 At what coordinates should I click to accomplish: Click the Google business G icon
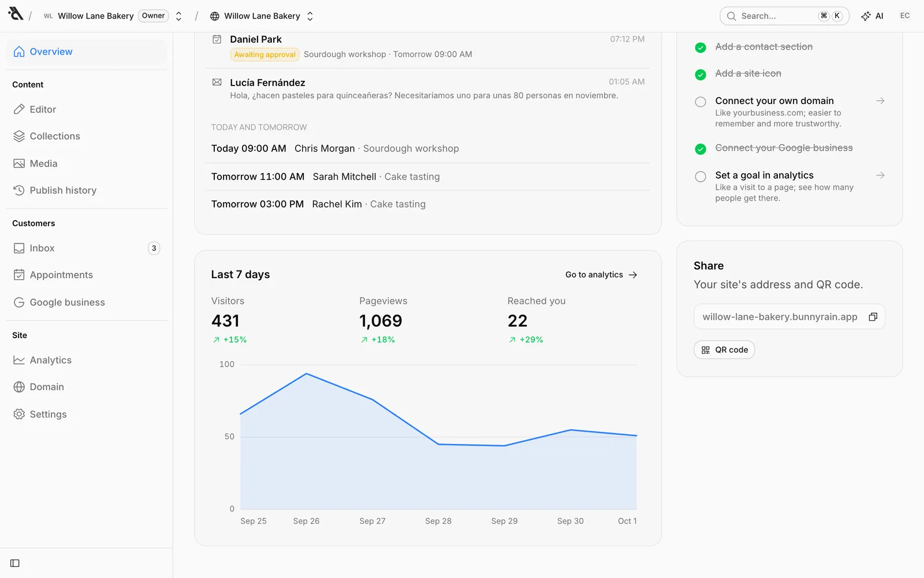coord(19,302)
